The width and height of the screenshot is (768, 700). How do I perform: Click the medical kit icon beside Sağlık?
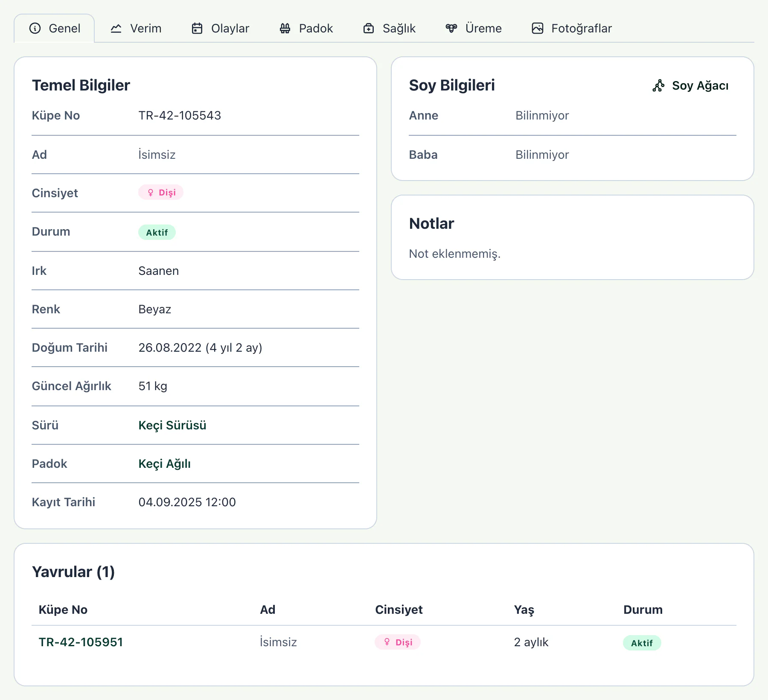(369, 28)
